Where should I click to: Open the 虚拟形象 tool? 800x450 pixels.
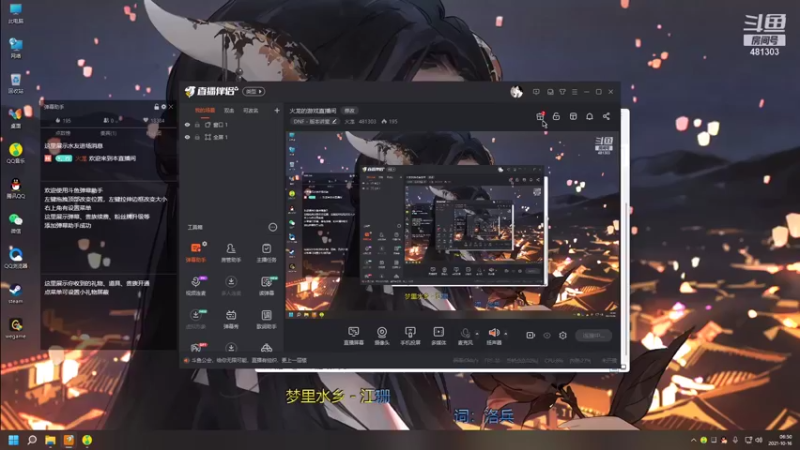point(195,319)
